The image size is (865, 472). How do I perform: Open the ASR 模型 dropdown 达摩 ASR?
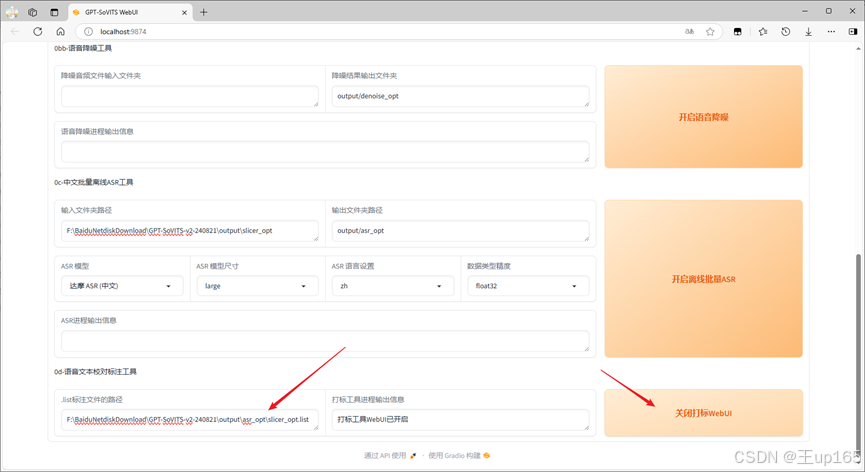[122, 286]
